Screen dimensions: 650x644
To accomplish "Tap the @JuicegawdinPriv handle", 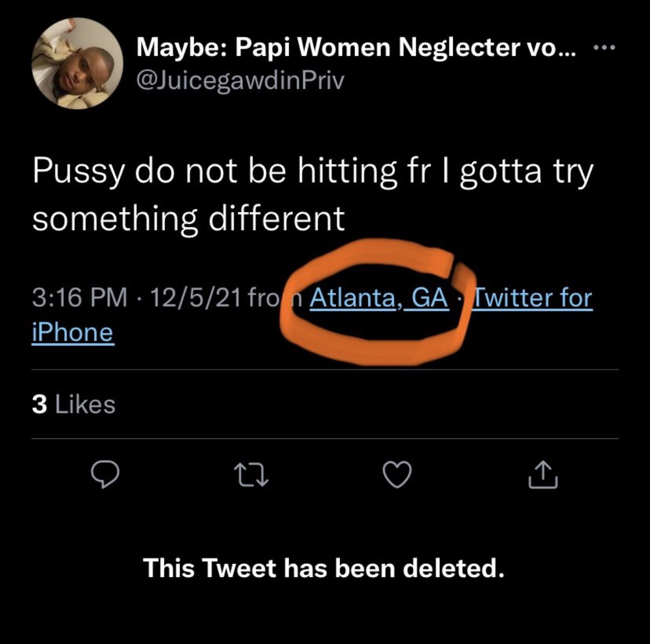I will pyautogui.click(x=240, y=81).
